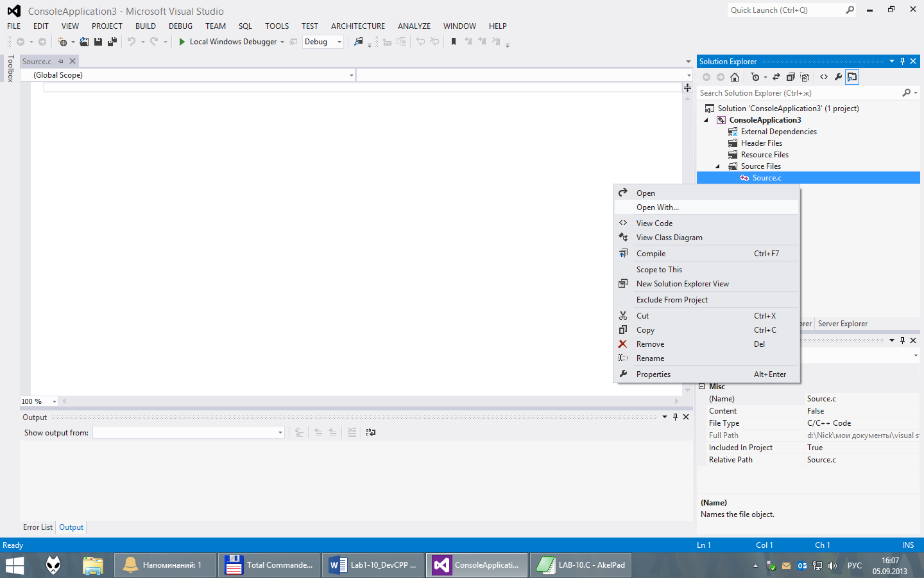
Task: Open the DEBUG menu
Action: [x=180, y=26]
